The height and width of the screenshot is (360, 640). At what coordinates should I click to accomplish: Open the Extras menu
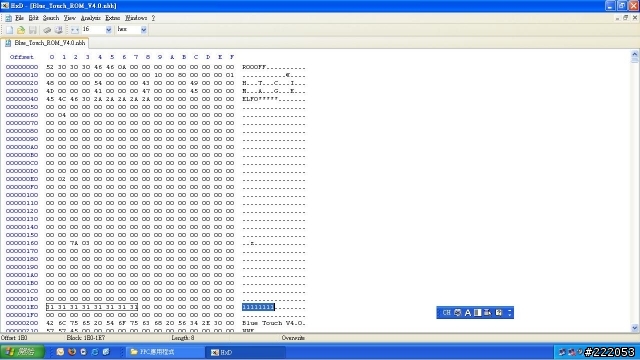coord(113,18)
